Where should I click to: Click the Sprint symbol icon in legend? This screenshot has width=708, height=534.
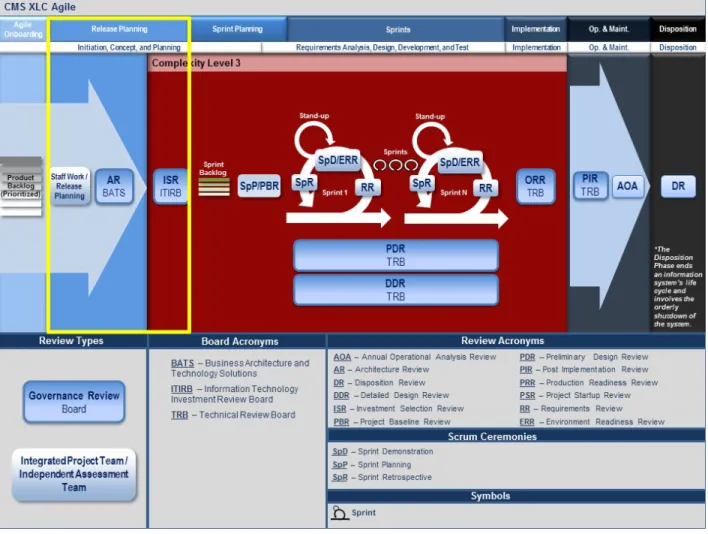[x=339, y=513]
